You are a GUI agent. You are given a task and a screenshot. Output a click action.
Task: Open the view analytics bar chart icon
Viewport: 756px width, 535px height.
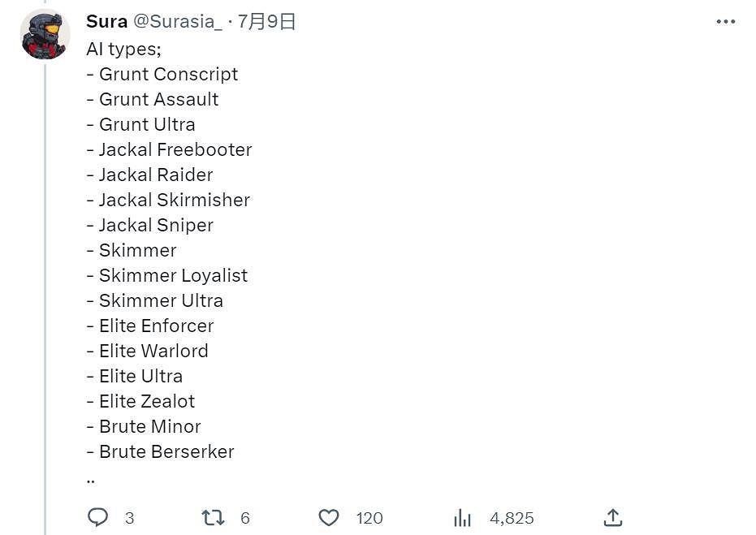click(463, 517)
